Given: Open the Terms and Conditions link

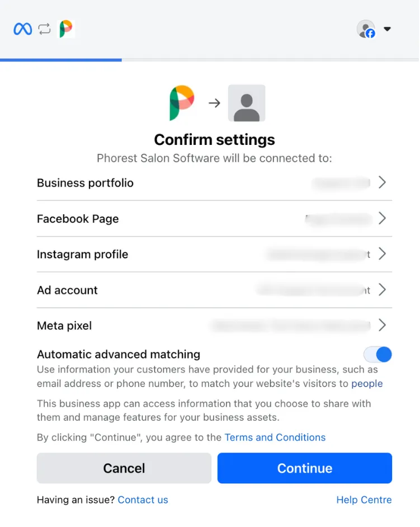Looking at the screenshot, I should tap(275, 437).
